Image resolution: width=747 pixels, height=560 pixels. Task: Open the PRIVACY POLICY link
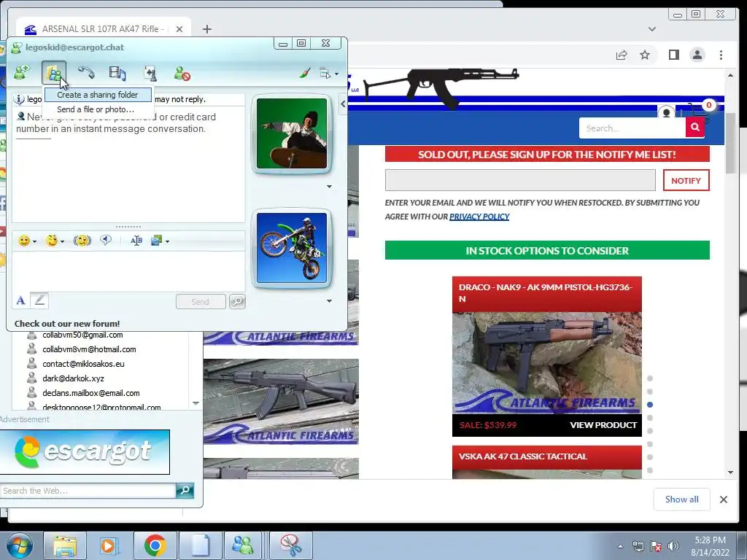[479, 217]
